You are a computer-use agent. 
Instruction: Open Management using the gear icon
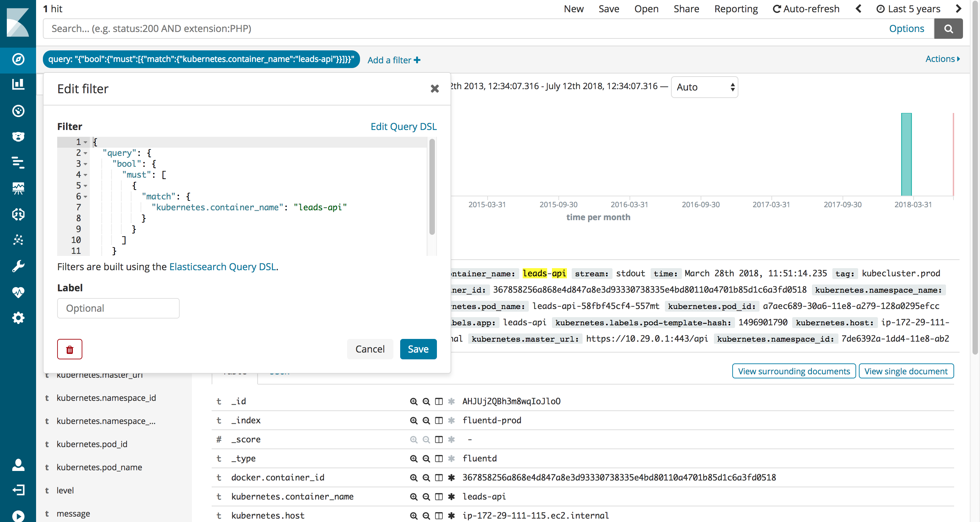(x=18, y=318)
